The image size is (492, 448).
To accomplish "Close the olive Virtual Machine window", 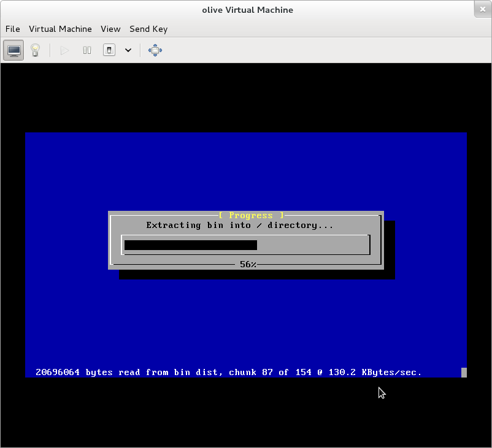I will click(x=482, y=9).
